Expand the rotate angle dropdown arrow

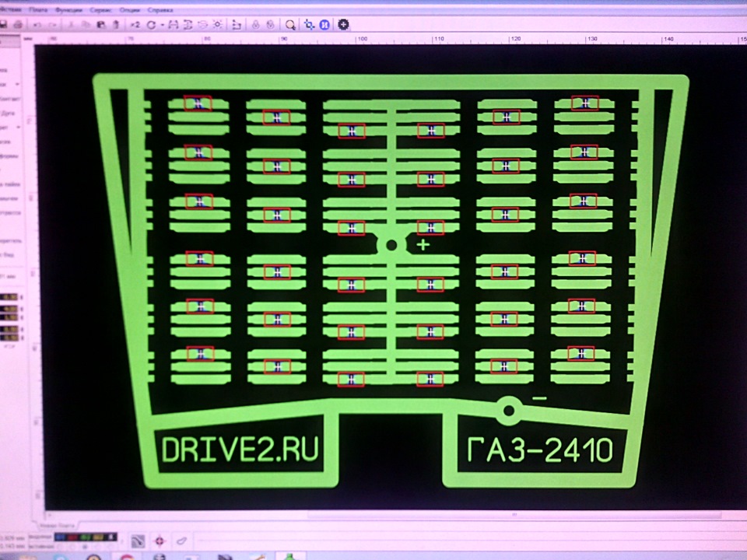(163, 25)
